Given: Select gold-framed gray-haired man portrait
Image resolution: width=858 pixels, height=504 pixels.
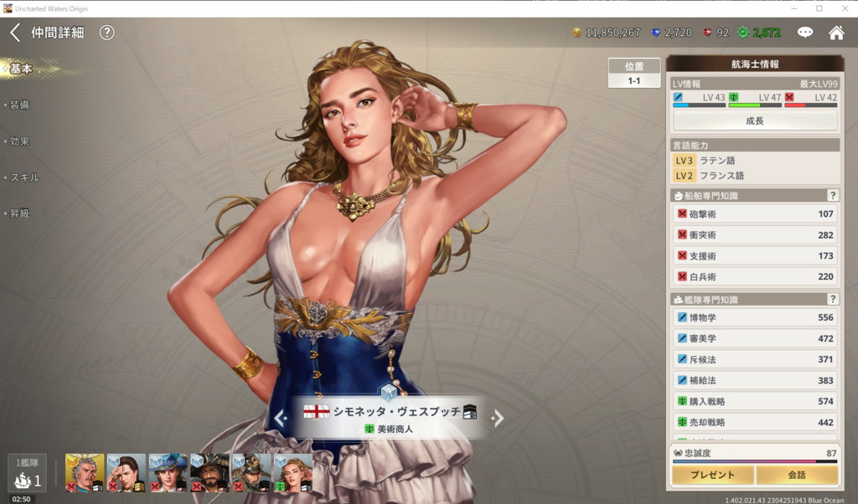Looking at the screenshot, I should coord(85,473).
